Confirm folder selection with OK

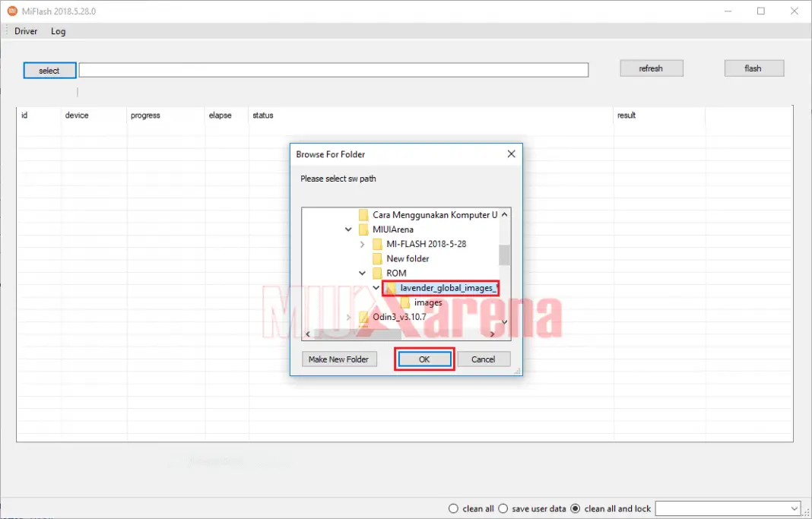pos(423,359)
